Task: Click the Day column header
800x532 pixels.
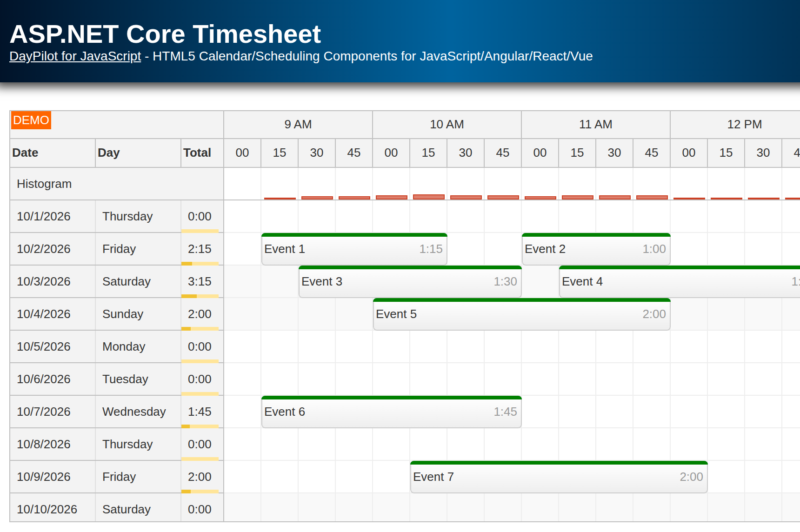Action: click(138, 153)
